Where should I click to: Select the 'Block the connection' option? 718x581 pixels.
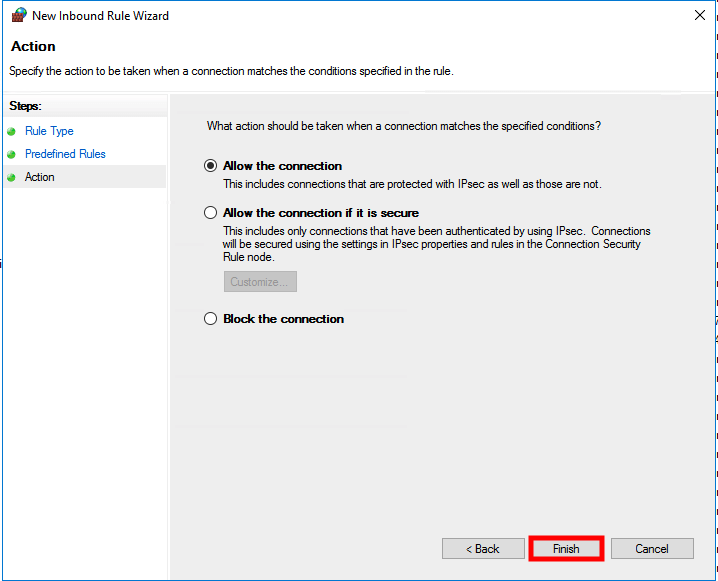point(210,319)
